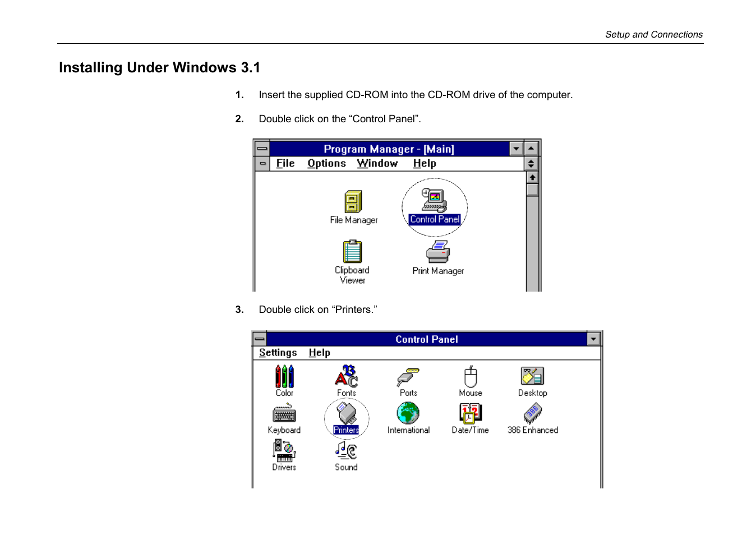Maximize the Program Manager window
Viewport: 756px width, 535px height.
[531, 149]
